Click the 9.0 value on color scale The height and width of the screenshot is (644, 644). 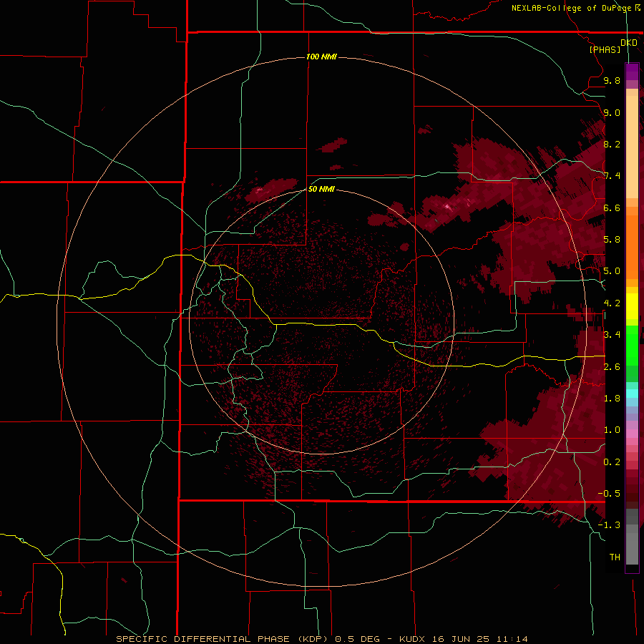click(x=612, y=112)
